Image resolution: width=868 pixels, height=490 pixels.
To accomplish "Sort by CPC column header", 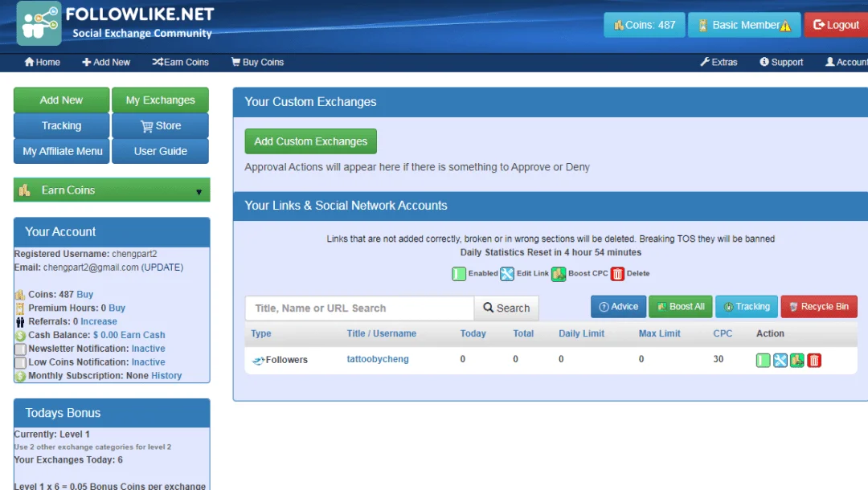I will coord(723,334).
